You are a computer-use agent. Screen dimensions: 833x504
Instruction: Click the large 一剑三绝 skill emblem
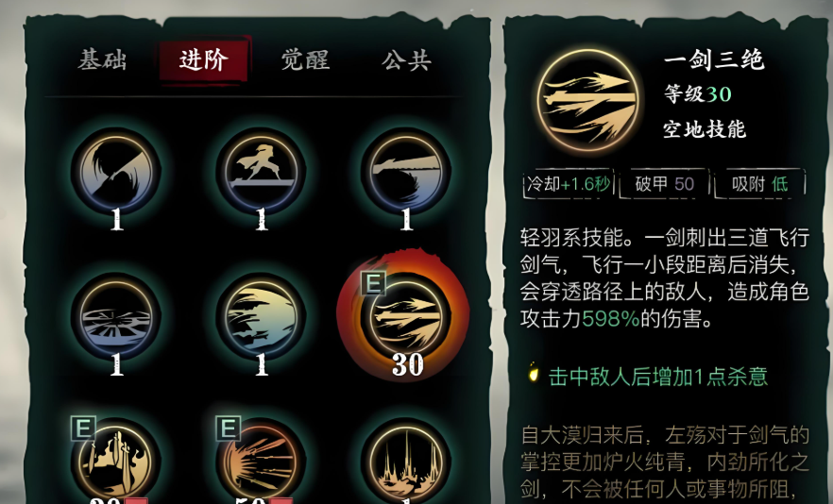(587, 100)
